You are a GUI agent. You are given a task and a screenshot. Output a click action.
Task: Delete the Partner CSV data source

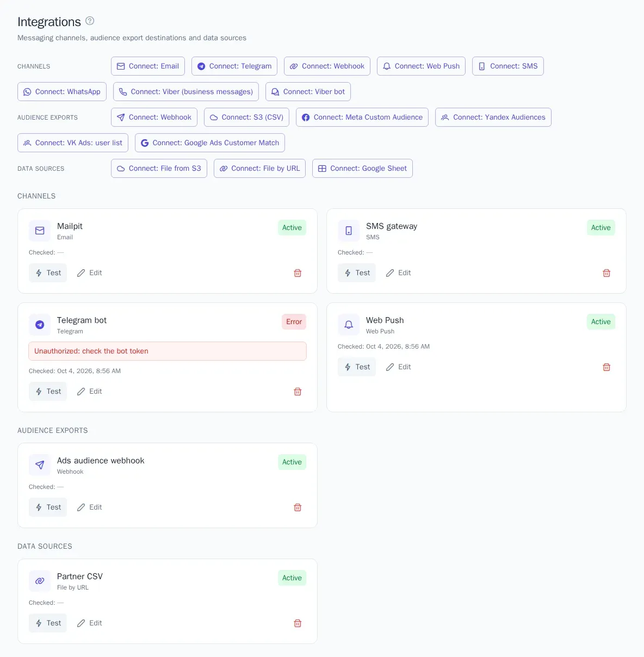point(298,623)
